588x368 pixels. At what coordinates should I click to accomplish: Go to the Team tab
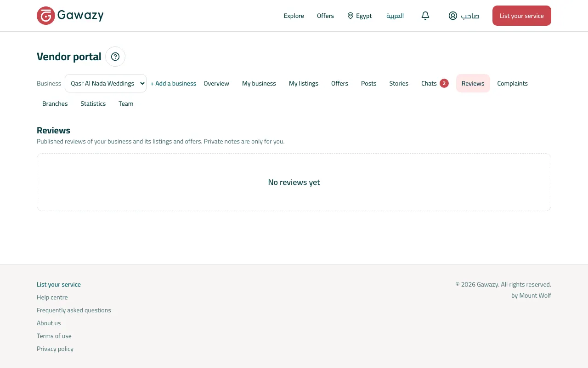pos(126,103)
